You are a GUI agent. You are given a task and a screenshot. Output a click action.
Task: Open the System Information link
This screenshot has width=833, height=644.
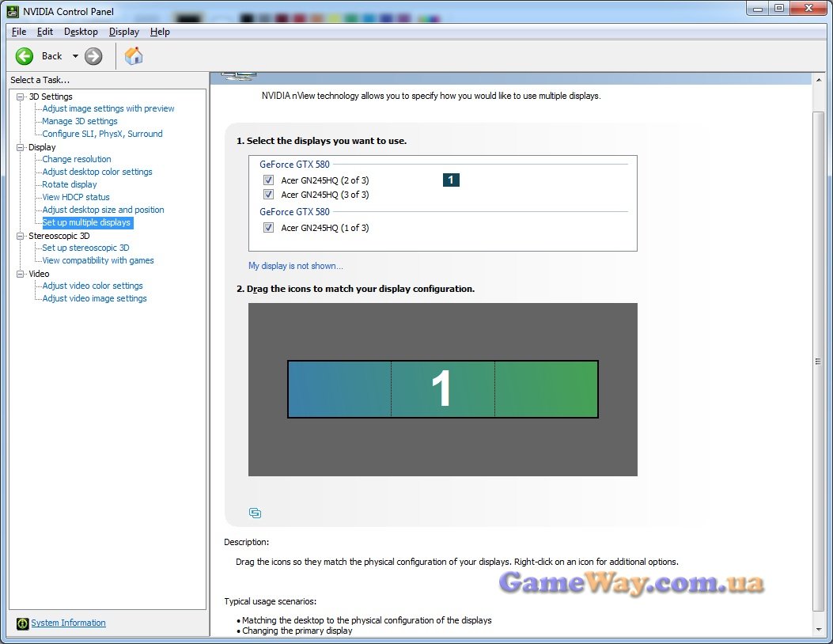point(68,623)
